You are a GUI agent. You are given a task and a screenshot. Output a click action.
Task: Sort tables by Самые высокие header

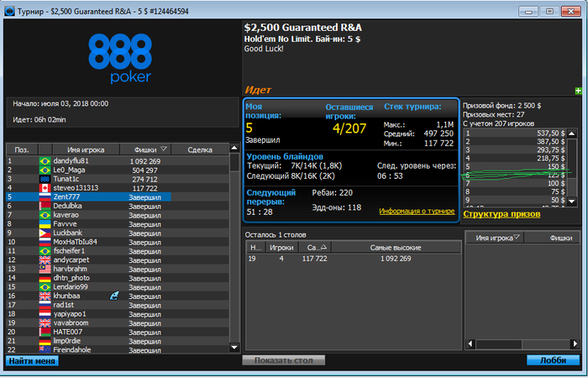pyautogui.click(x=396, y=248)
